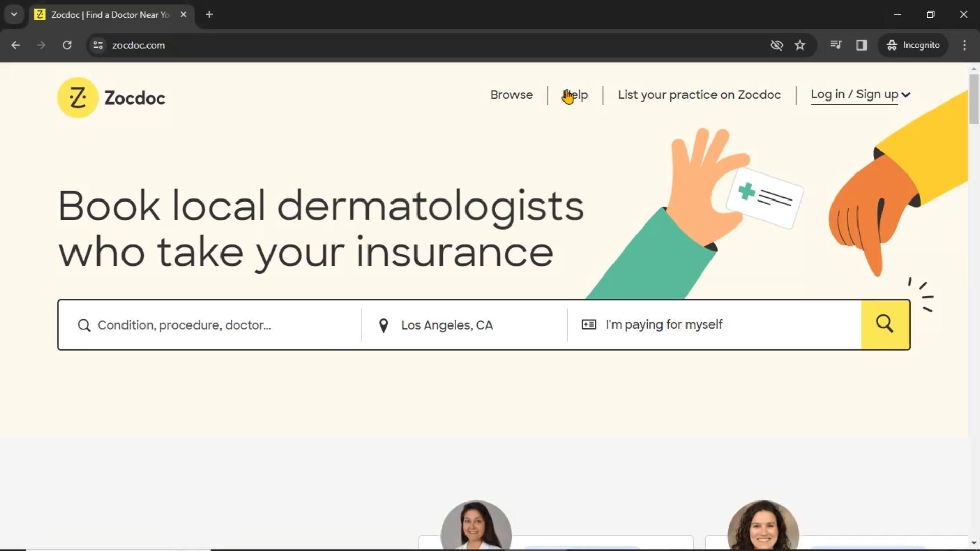The height and width of the screenshot is (551, 980).
Task: Open the Chrome three-dot menu
Action: click(x=964, y=45)
